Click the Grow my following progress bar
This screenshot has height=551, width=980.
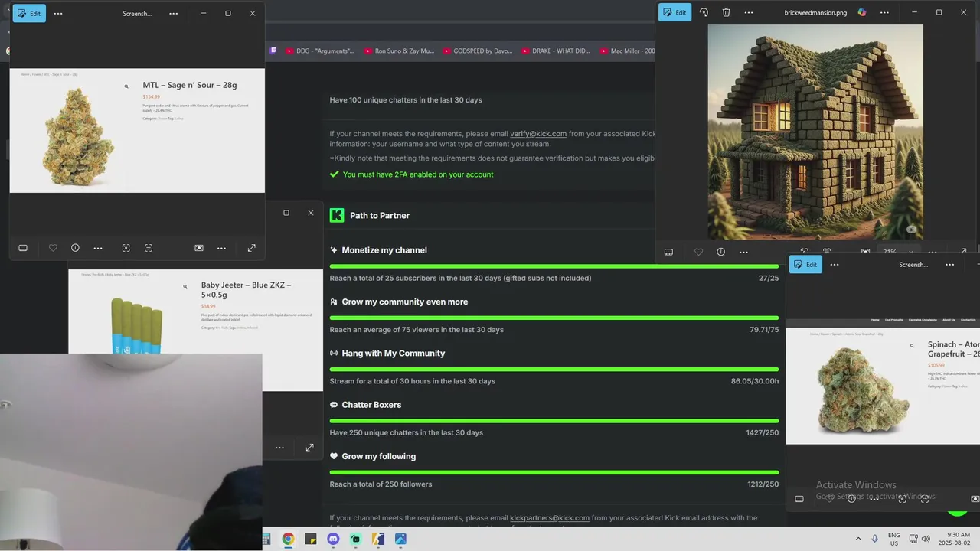[554, 472]
